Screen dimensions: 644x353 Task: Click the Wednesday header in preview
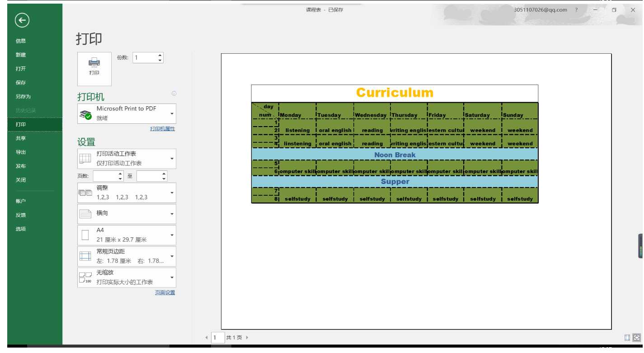[x=371, y=115]
